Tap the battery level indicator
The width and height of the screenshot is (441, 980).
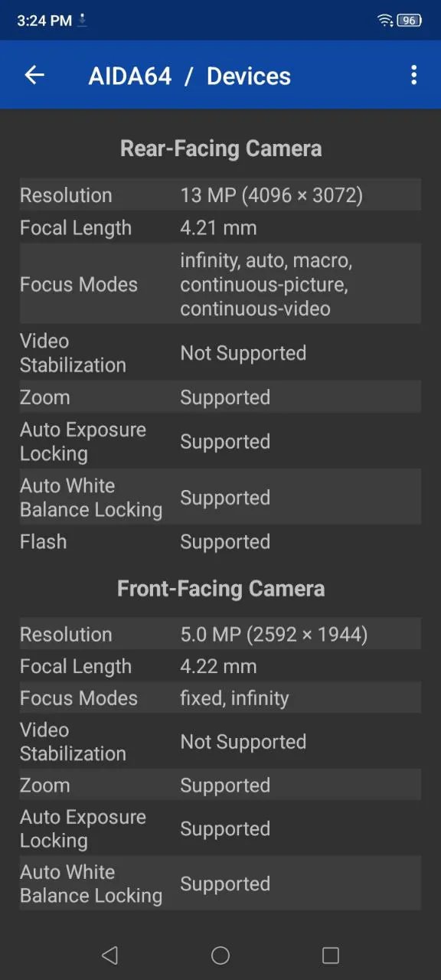(x=410, y=21)
